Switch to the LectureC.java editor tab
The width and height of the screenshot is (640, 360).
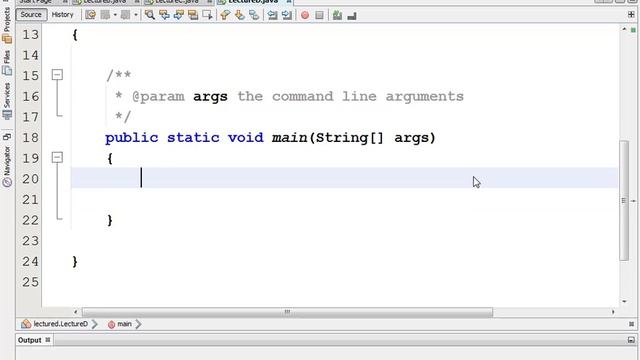coord(177,2)
